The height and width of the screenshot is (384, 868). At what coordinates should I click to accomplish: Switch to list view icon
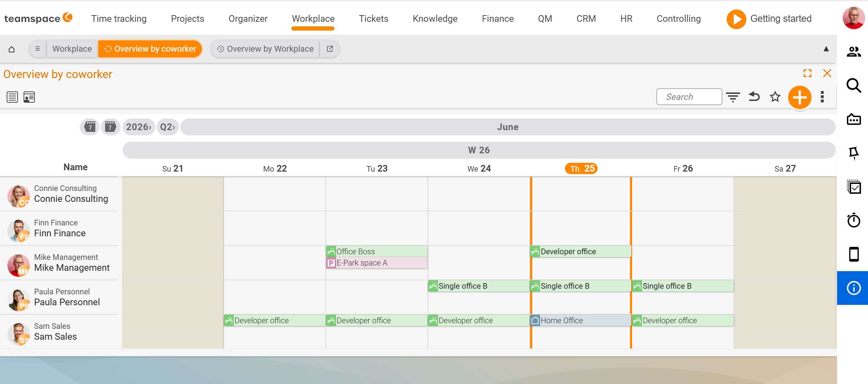pyautogui.click(x=12, y=97)
